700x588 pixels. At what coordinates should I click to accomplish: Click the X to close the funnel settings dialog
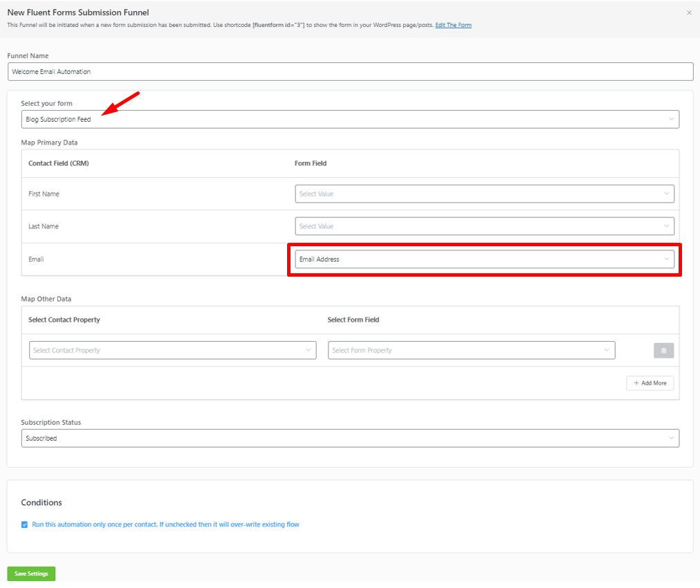pyautogui.click(x=689, y=12)
